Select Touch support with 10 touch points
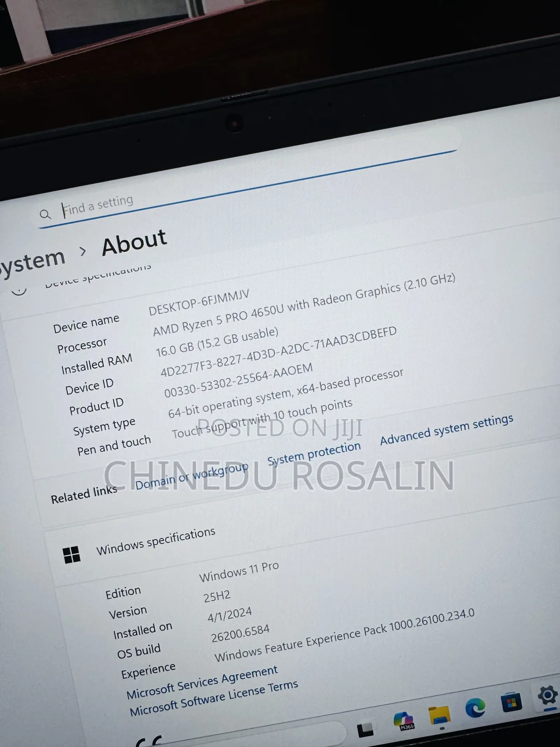 (x=262, y=419)
